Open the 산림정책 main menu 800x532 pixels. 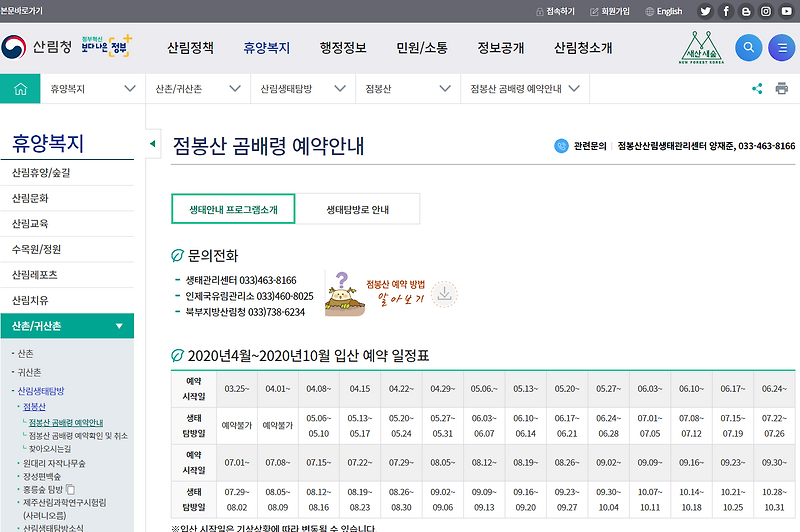[190, 48]
